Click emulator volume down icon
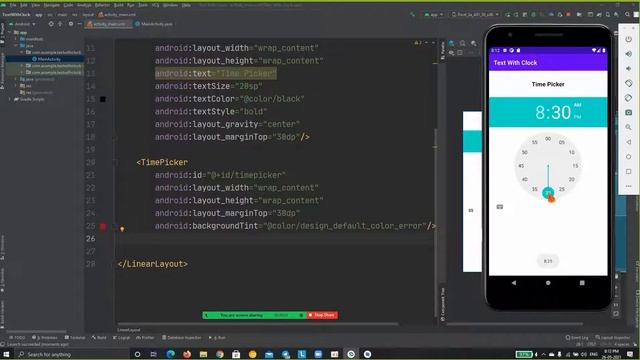 629,69
